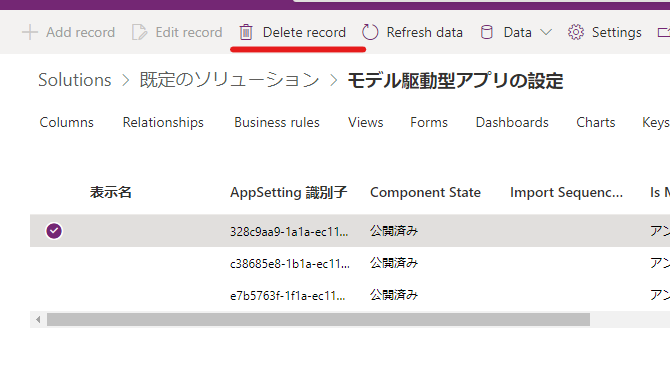Click the Add record plus icon
670x374 pixels.
[x=30, y=32]
